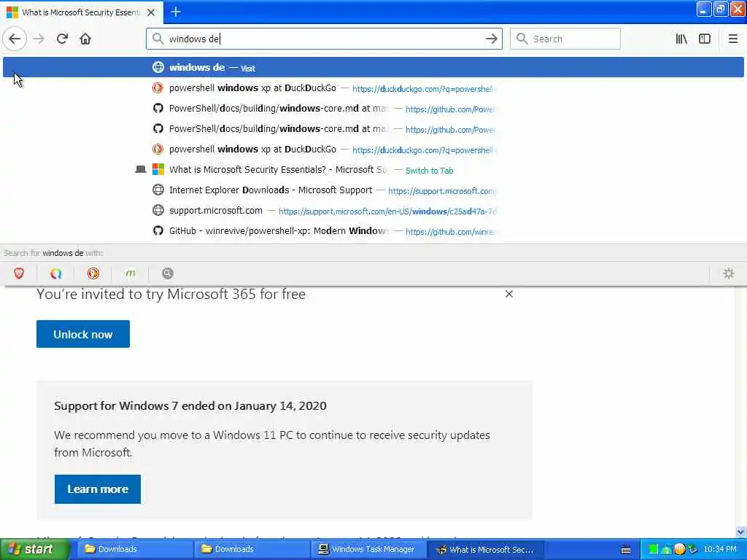This screenshot has height=560, width=747.
Task: Open the 'Internet Explorer Downloads - Microsoft Support' suggestion
Action: click(373, 190)
